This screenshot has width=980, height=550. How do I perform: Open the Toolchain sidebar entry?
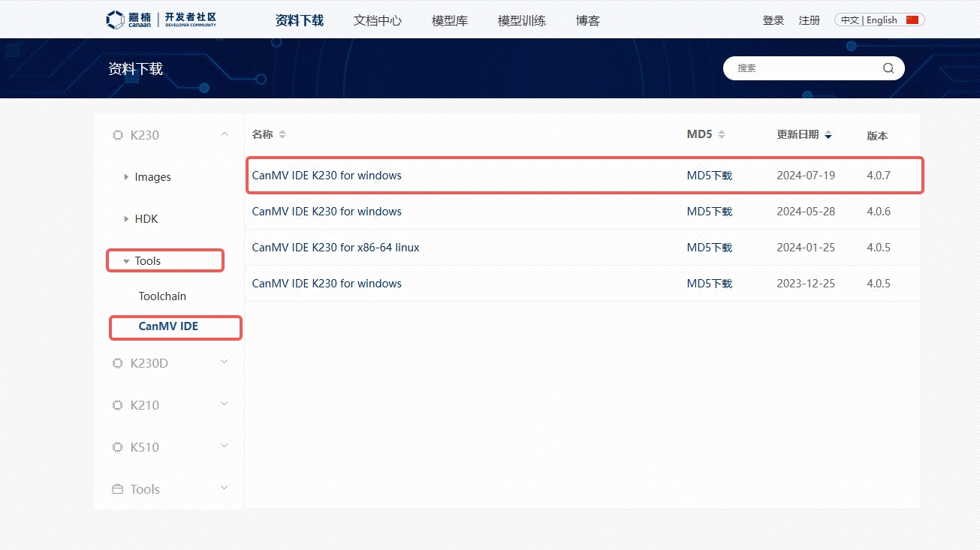click(x=162, y=296)
